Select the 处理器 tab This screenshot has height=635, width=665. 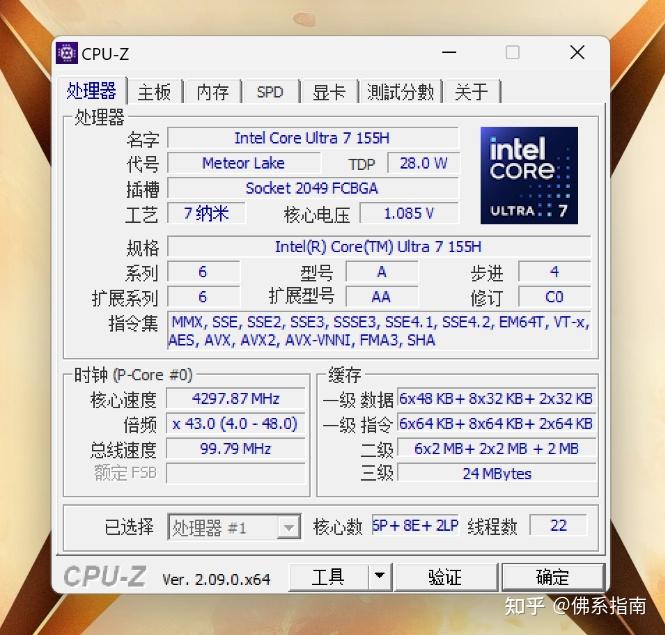pyautogui.click(x=91, y=90)
